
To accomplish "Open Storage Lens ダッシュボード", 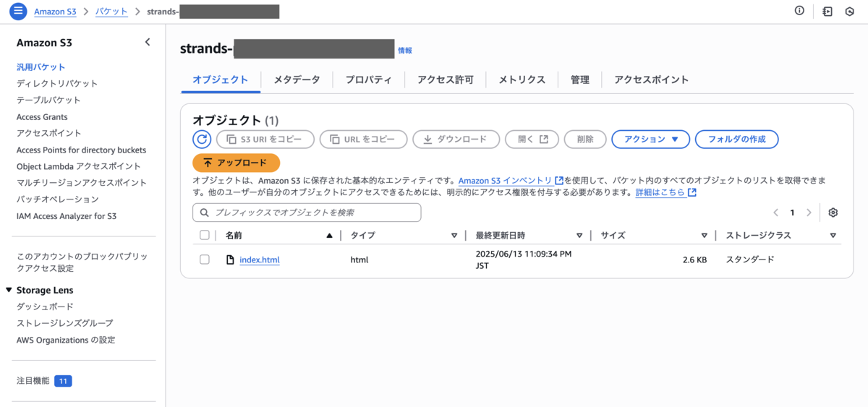I will click(x=45, y=307).
